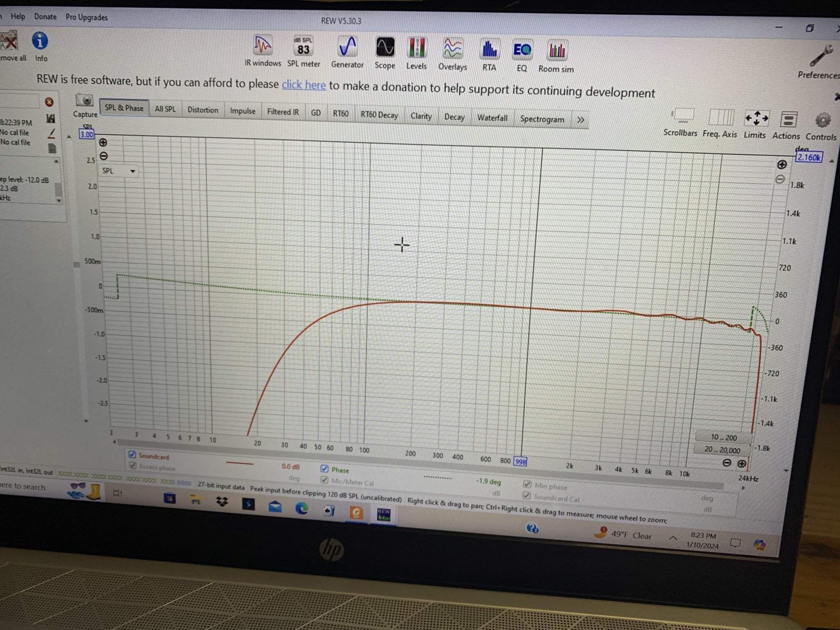Screen dimensions: 840x630
Task: Open graph Controls gear
Action: pyautogui.click(x=821, y=126)
